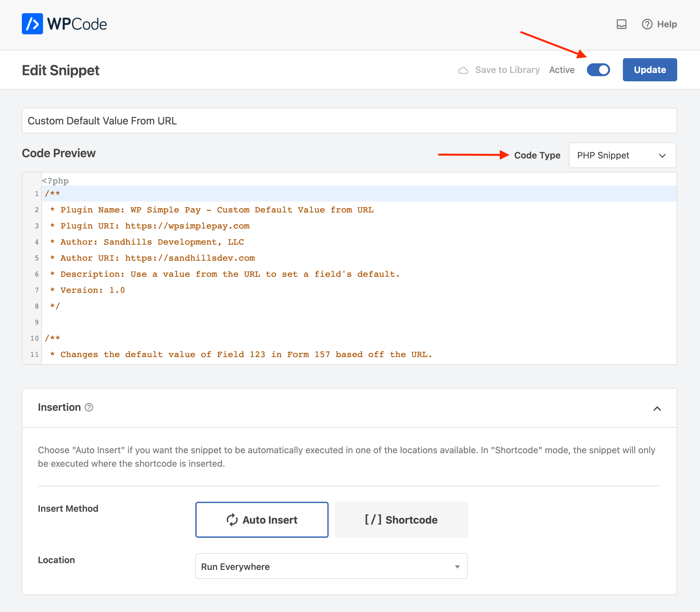Switch to the Shortcode insert method
This screenshot has width=700, height=612.
pyautogui.click(x=401, y=519)
